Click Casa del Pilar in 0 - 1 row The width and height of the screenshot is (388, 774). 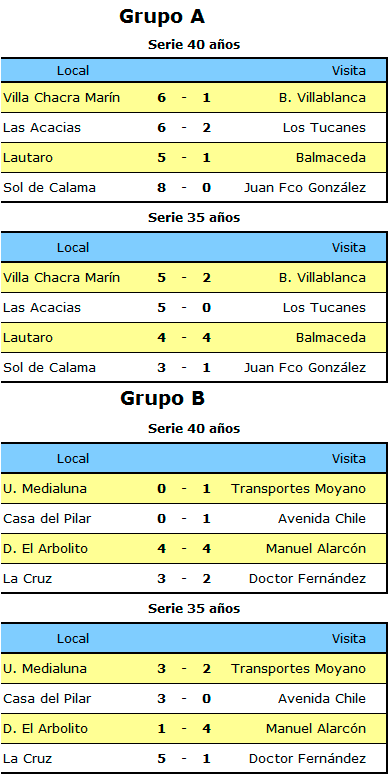[47, 519]
